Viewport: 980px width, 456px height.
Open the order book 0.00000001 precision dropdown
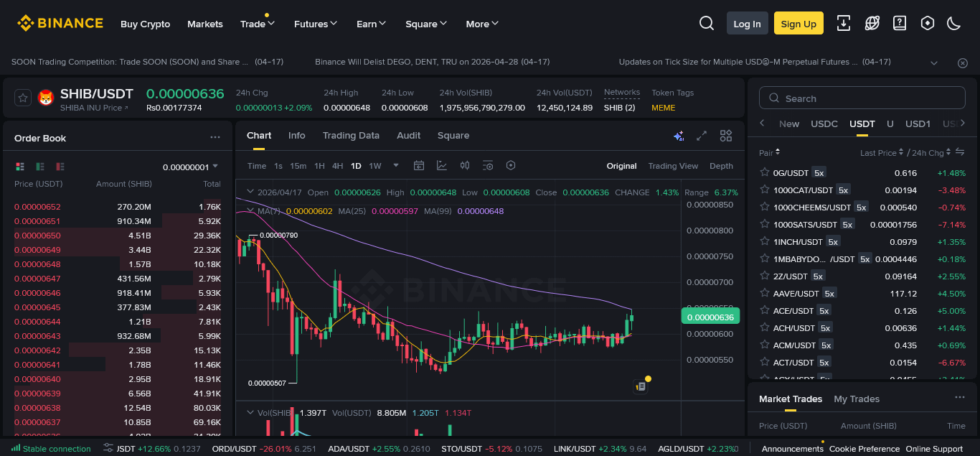point(190,167)
